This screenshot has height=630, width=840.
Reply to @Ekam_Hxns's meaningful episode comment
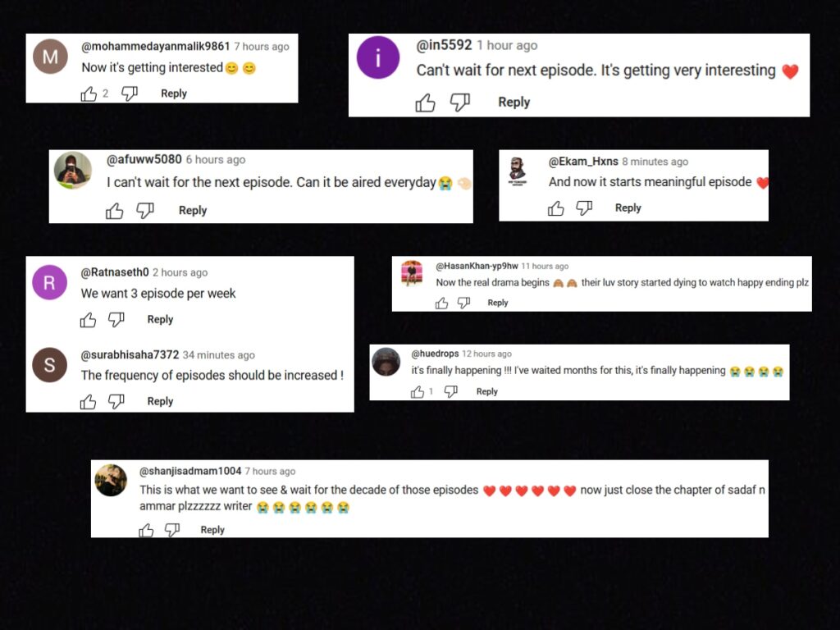[x=628, y=208]
